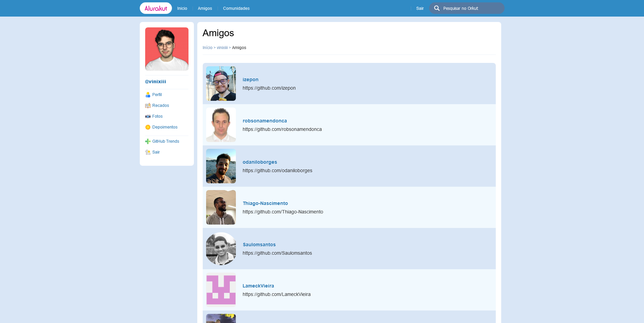
Task: Open friend izepon's name link
Action: pyautogui.click(x=250, y=79)
